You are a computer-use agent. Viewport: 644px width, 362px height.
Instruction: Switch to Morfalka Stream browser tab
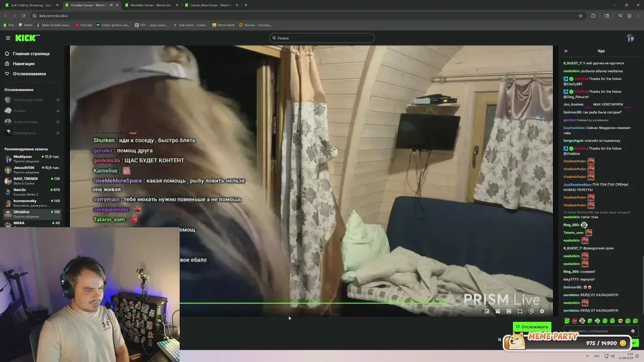click(x=150, y=5)
